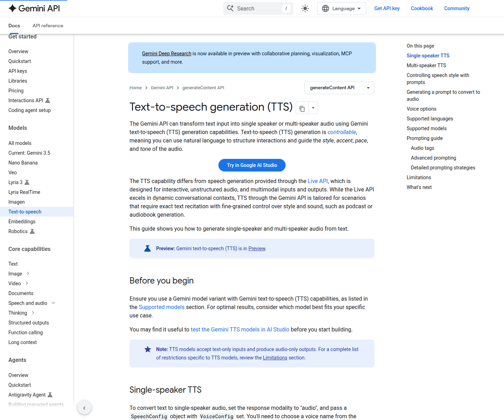Open Long context in the sidebar
Viewport: 504px width, 420px height.
22,342
